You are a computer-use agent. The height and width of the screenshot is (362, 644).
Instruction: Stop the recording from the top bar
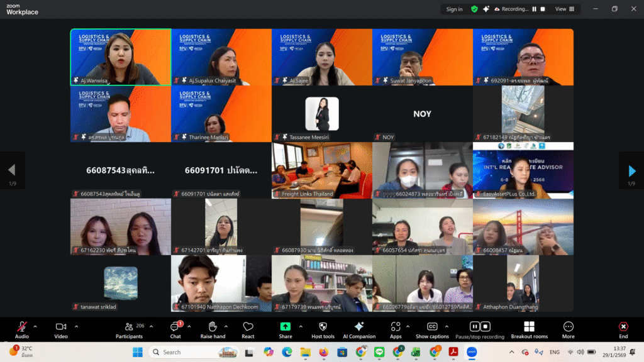(x=543, y=9)
